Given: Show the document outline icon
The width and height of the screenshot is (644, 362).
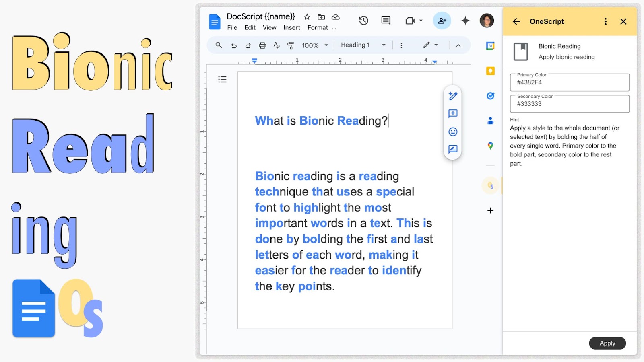Looking at the screenshot, I should [x=222, y=79].
